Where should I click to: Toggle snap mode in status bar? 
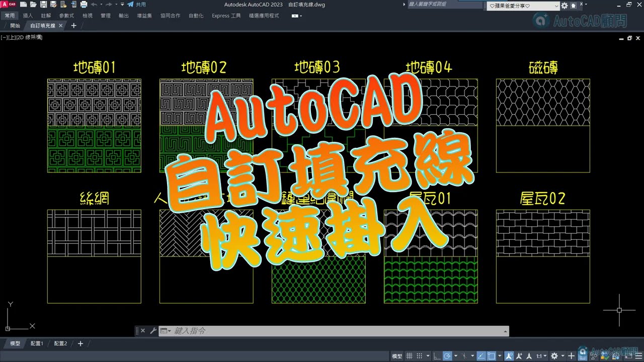419,356
